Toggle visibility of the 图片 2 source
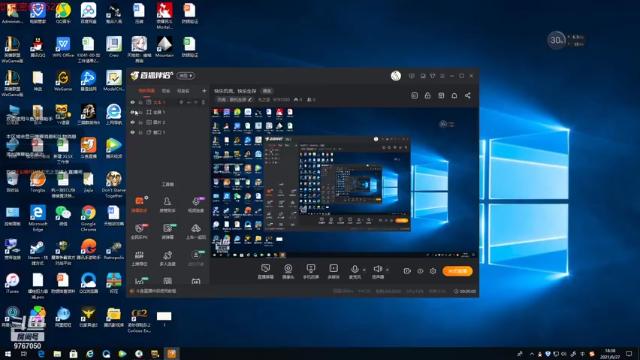Viewport: 640px width, 360px height. pyautogui.click(x=132, y=122)
